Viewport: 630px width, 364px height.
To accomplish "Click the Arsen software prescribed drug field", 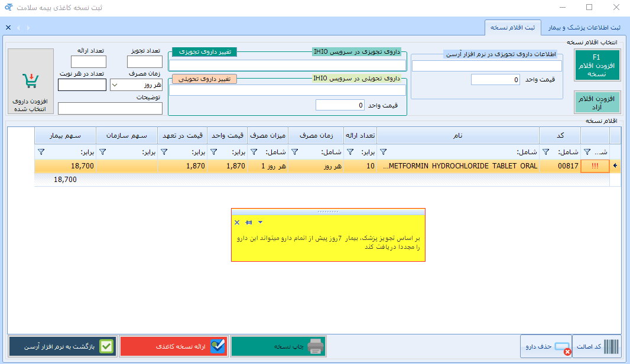I will 487,66.
